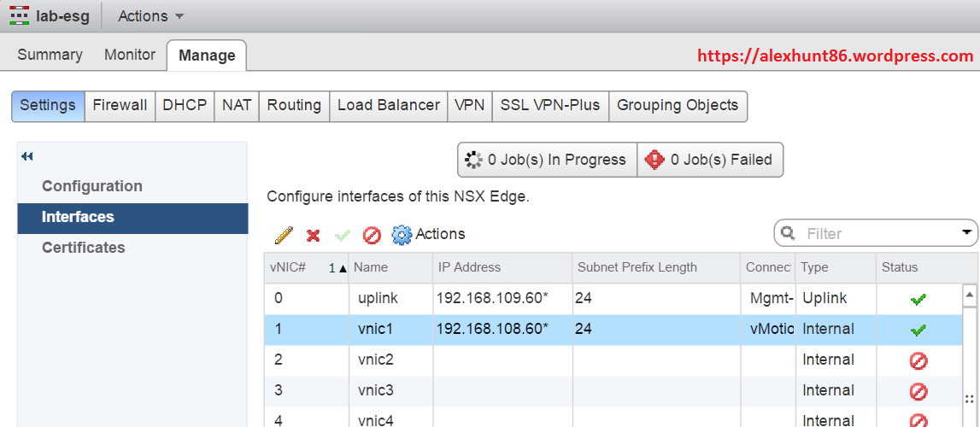Switch to the Monitor tab
The height and width of the screenshot is (427, 980).
click(x=130, y=55)
